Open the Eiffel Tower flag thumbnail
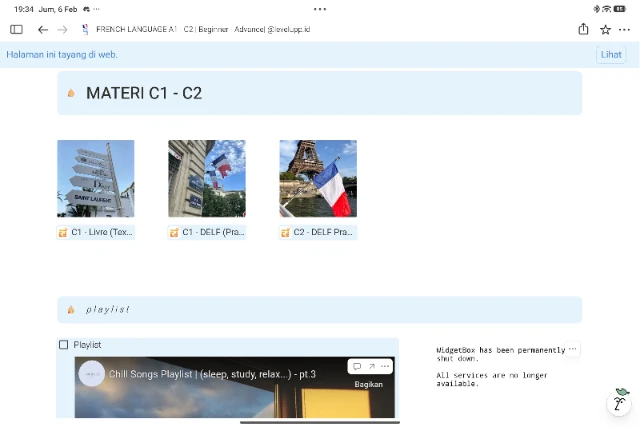 318,178
